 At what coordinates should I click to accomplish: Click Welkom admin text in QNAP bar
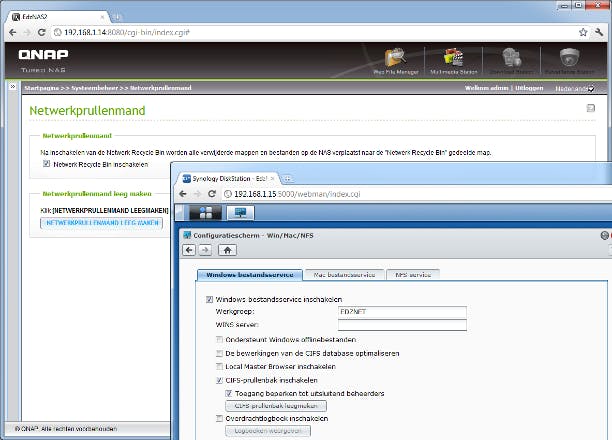pyautogui.click(x=486, y=88)
